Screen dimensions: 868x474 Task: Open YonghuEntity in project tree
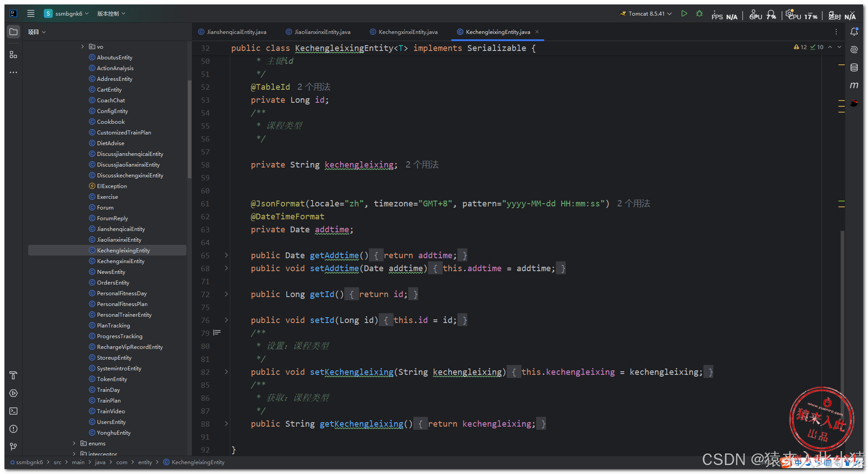(110, 432)
